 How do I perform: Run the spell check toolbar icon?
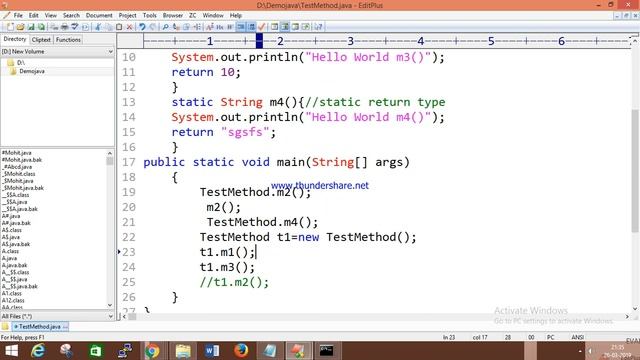(x=75, y=27)
